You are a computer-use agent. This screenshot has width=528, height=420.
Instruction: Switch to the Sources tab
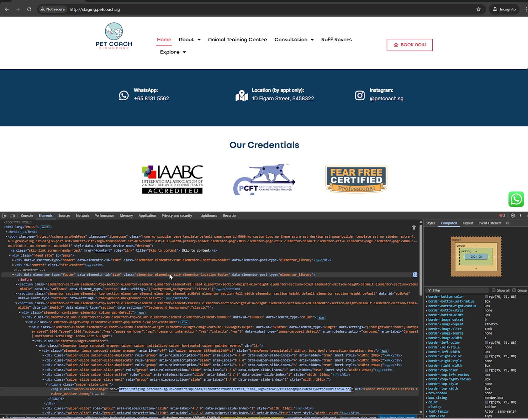64,216
